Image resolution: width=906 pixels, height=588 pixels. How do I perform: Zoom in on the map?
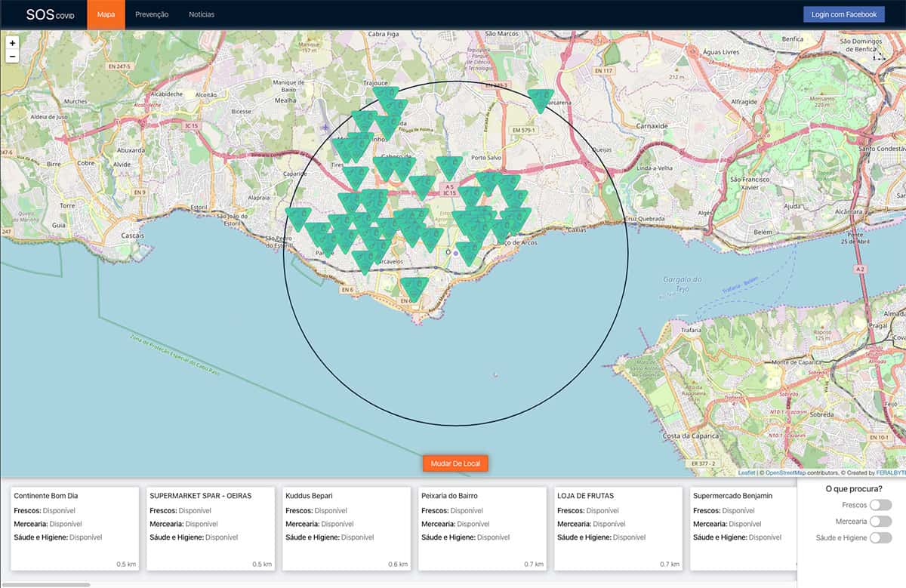[x=12, y=43]
